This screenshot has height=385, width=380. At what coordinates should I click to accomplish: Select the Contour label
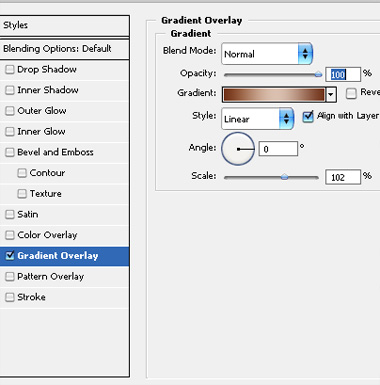tap(47, 173)
